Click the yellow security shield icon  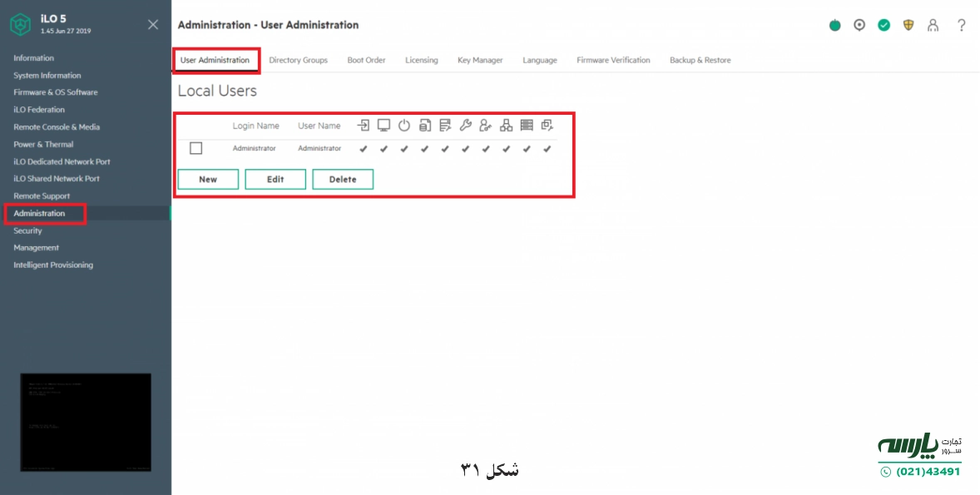coord(908,25)
